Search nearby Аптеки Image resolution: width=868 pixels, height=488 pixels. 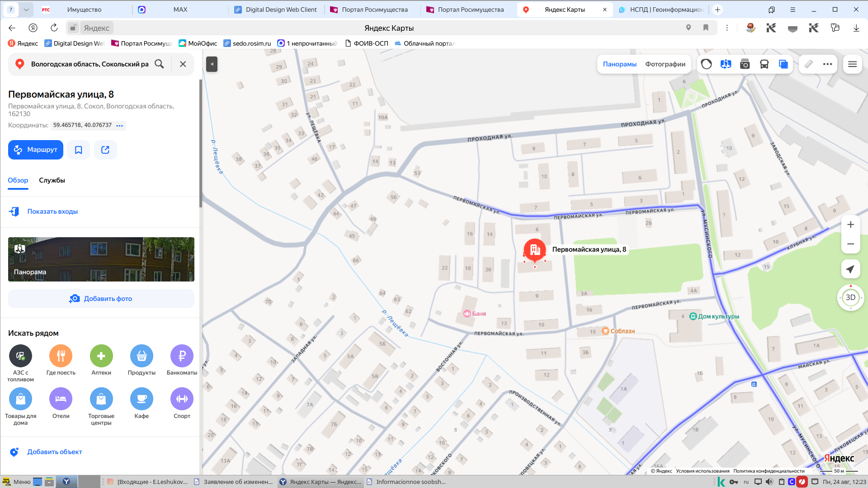pyautogui.click(x=101, y=360)
